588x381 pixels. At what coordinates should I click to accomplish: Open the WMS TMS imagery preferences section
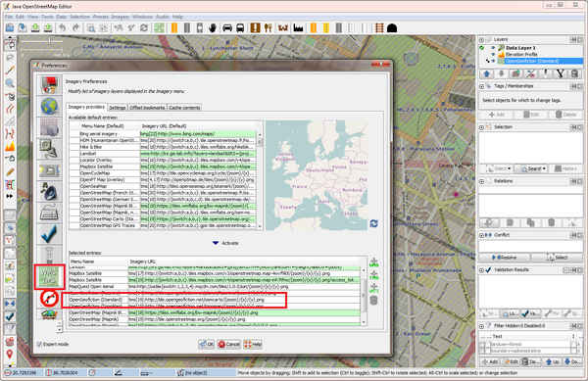49,276
